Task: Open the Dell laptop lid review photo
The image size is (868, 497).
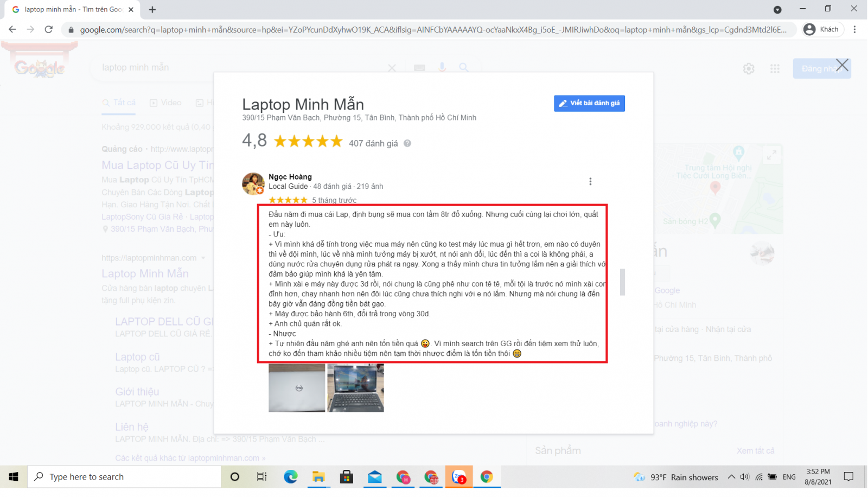Action: [297, 388]
